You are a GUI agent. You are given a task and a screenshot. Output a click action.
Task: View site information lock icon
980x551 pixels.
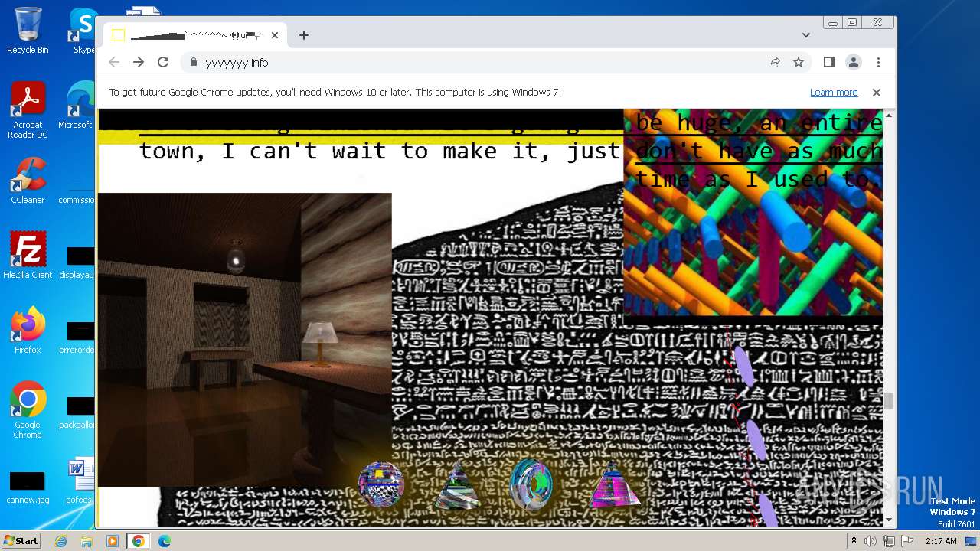[194, 63]
